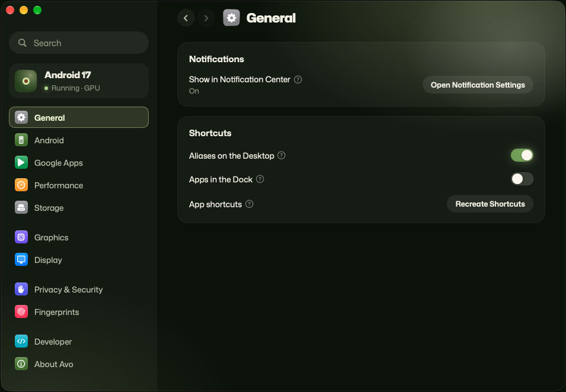This screenshot has width=566, height=392.
Task: Click the Fingerprints icon in sidebar
Action: click(x=21, y=312)
